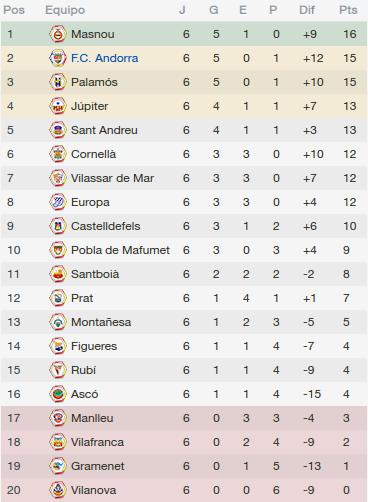The height and width of the screenshot is (502, 368).
Task: Click the Ascó team crest icon
Action: (x=58, y=394)
